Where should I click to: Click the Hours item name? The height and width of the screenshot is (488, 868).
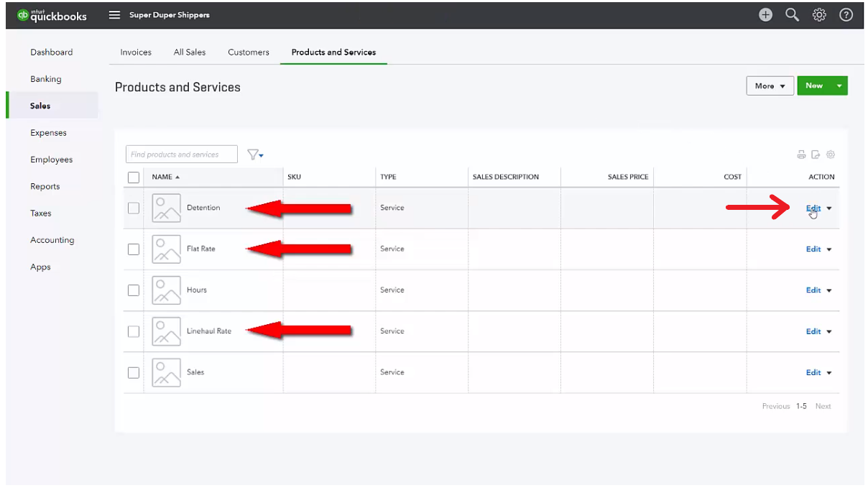point(197,290)
